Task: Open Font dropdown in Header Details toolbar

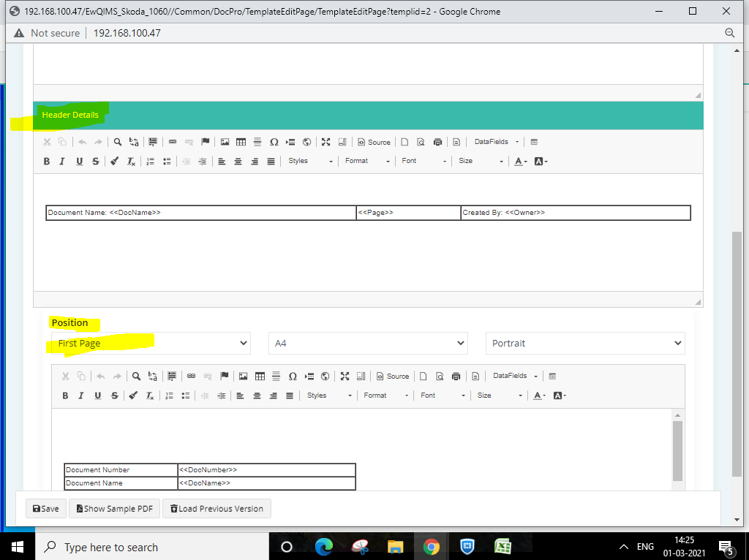Action: click(424, 161)
